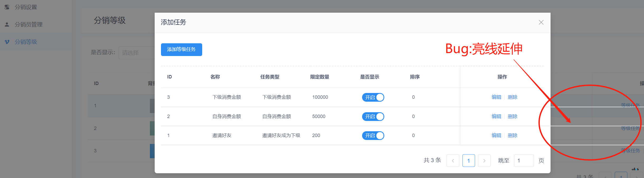This screenshot has width=644, height=178.
Task: Click the 任务类型 column header
Action: [270, 77]
